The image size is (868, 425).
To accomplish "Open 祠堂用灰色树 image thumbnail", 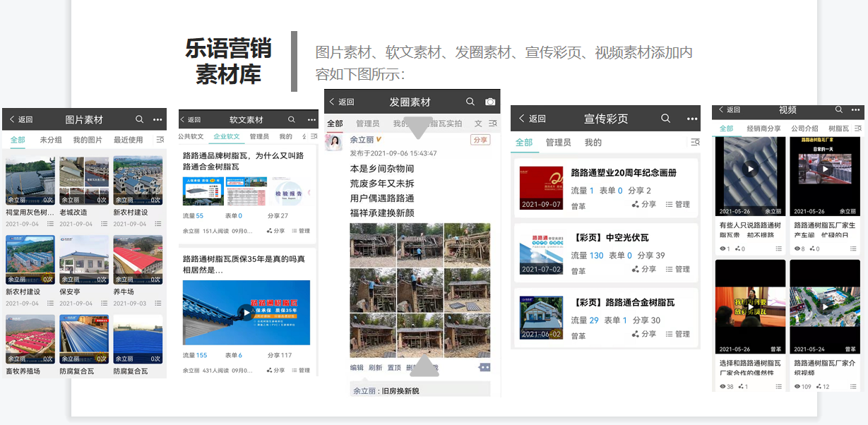I will tap(30, 181).
